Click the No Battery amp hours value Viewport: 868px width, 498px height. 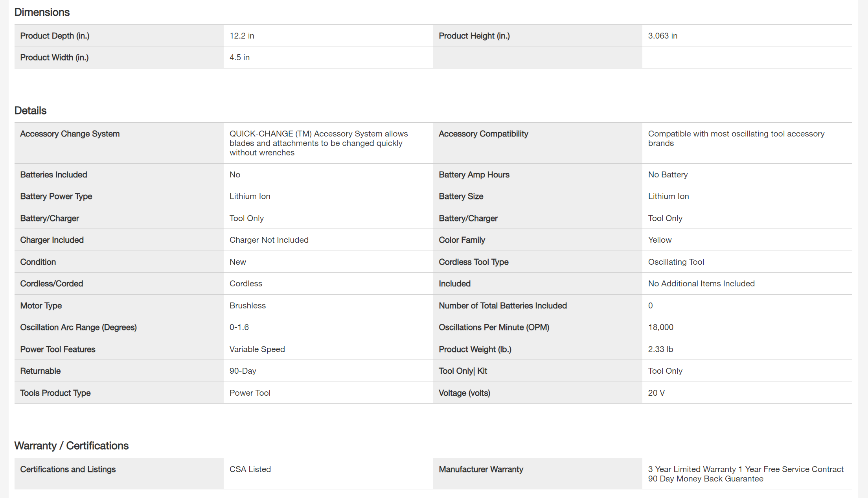point(668,175)
